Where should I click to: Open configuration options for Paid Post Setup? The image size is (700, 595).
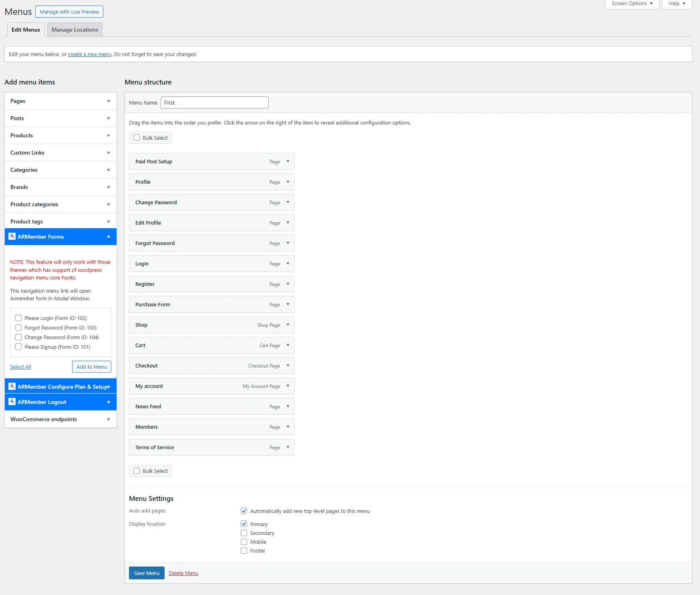[x=288, y=161]
